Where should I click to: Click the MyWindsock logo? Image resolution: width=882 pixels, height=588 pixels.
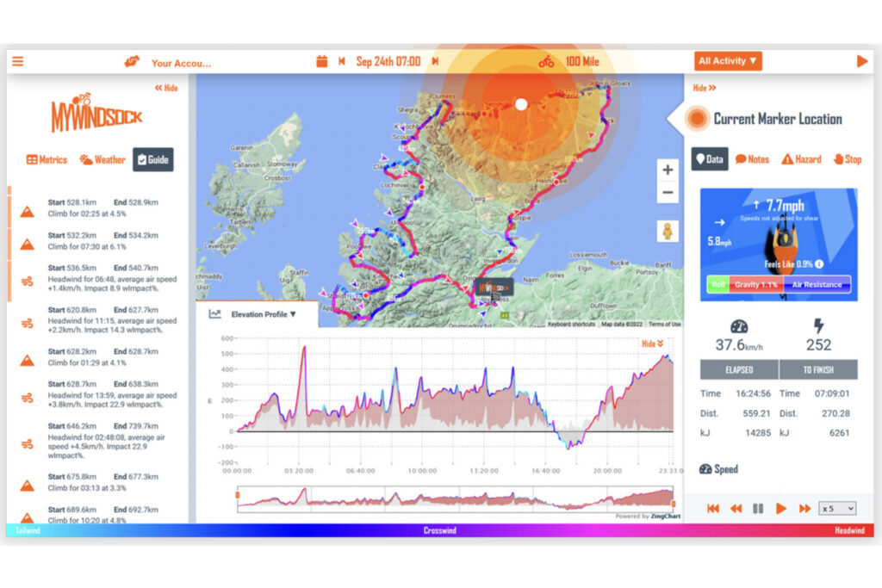[96, 113]
